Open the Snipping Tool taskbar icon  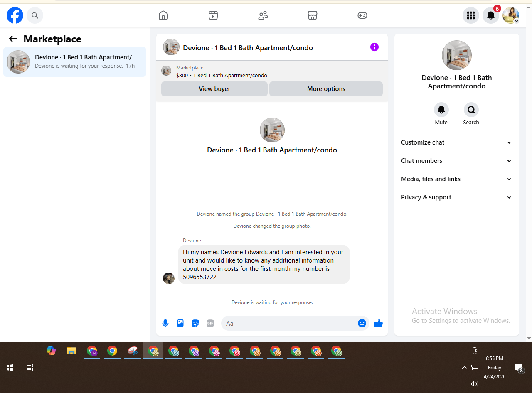[x=133, y=351]
